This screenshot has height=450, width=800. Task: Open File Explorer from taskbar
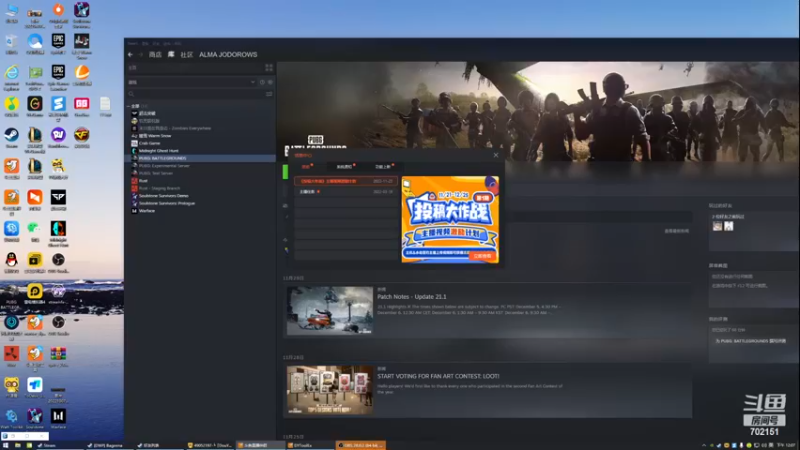(x=17, y=445)
